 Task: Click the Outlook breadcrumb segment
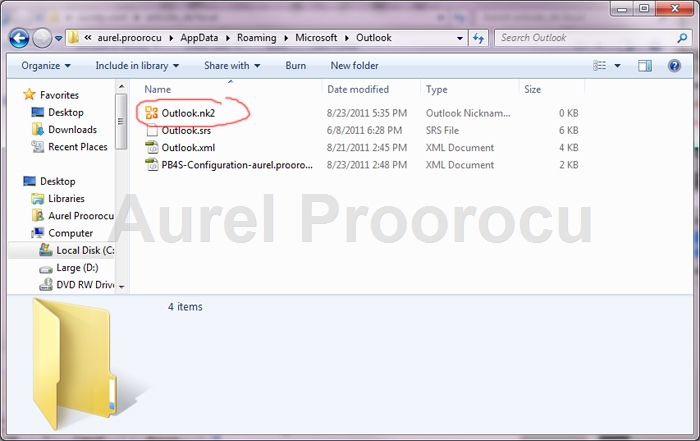click(374, 38)
